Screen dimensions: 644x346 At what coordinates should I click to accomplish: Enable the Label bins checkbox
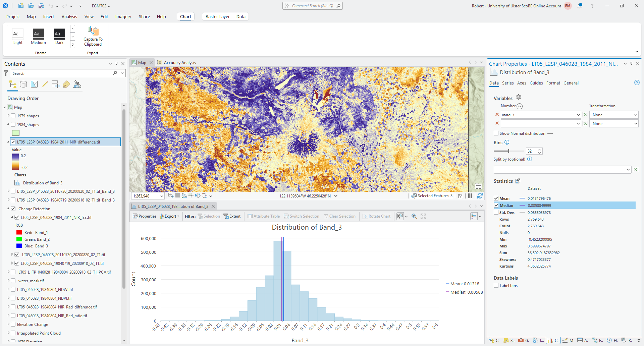496,286
